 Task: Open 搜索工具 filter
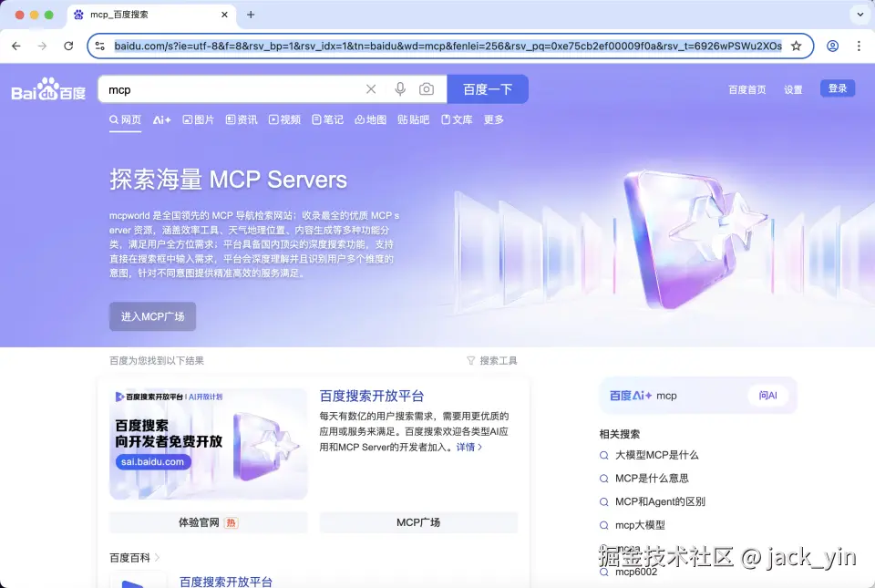tap(491, 360)
